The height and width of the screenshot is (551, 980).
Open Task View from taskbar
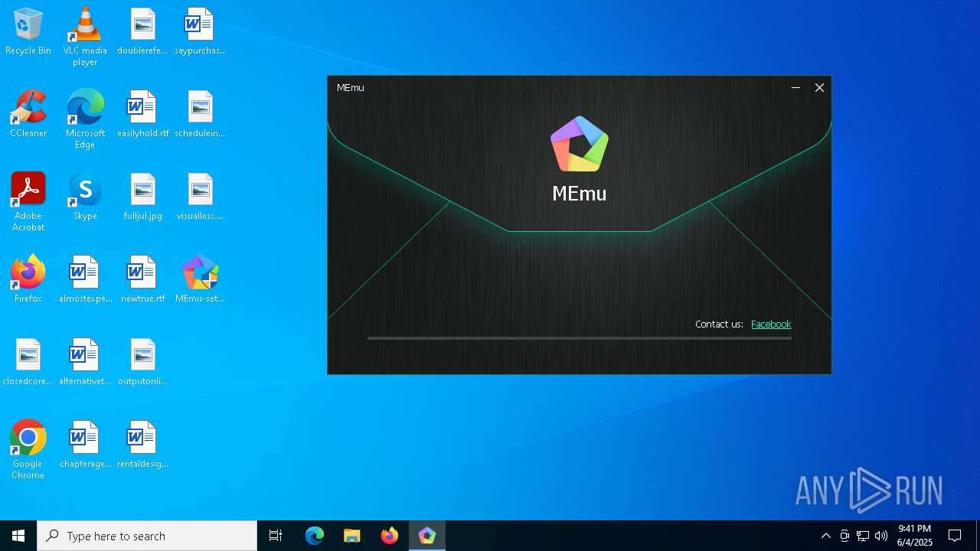276,536
